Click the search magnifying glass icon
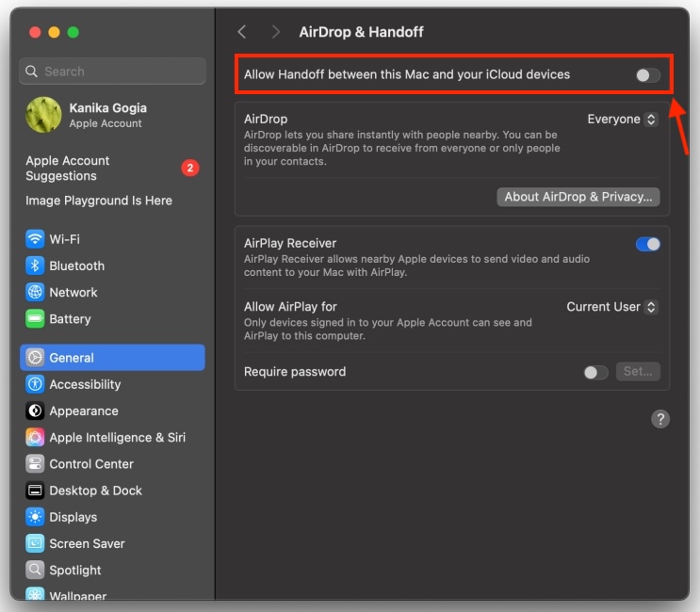700x612 pixels. (31, 72)
